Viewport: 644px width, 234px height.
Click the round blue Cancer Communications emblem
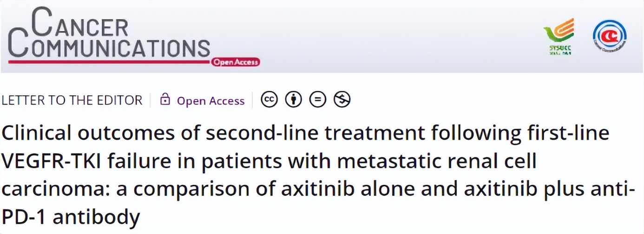click(x=609, y=37)
